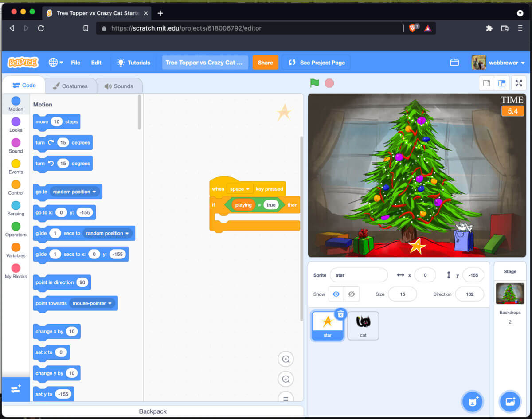
Task: Click the orange Share button
Action: point(265,63)
